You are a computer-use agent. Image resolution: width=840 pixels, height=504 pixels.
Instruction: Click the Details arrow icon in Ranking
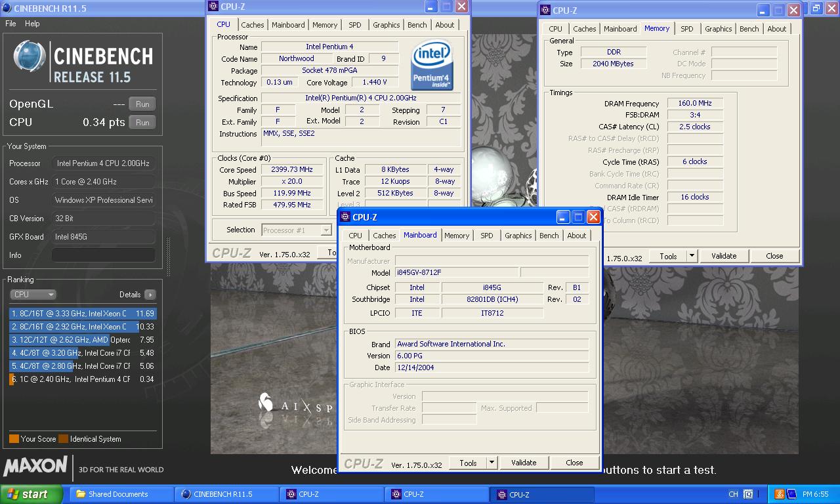[x=150, y=295]
